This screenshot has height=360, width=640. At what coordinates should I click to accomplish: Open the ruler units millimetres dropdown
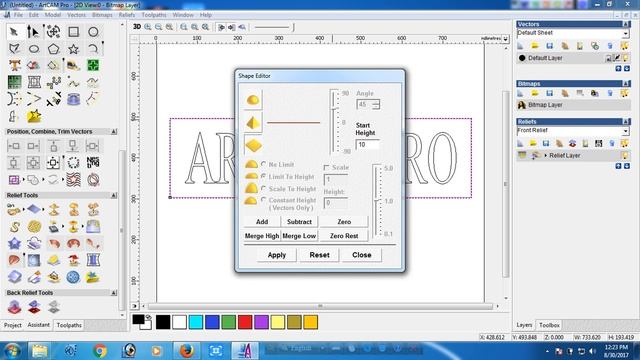pos(506,39)
